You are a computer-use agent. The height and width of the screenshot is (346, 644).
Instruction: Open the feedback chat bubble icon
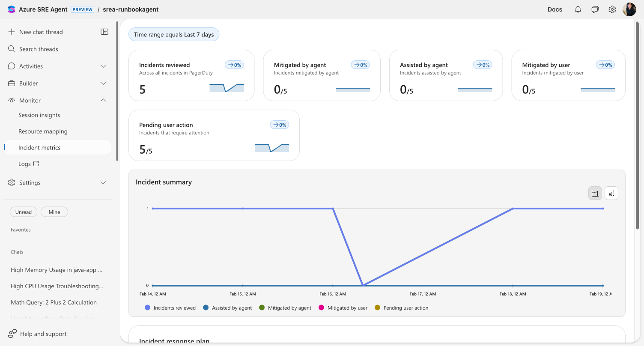click(595, 9)
